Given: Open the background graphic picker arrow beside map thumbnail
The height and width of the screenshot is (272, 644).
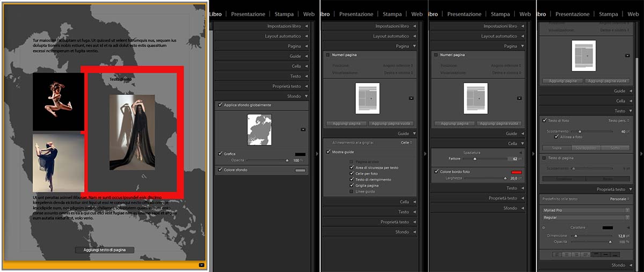Looking at the screenshot, I should 303,129.
